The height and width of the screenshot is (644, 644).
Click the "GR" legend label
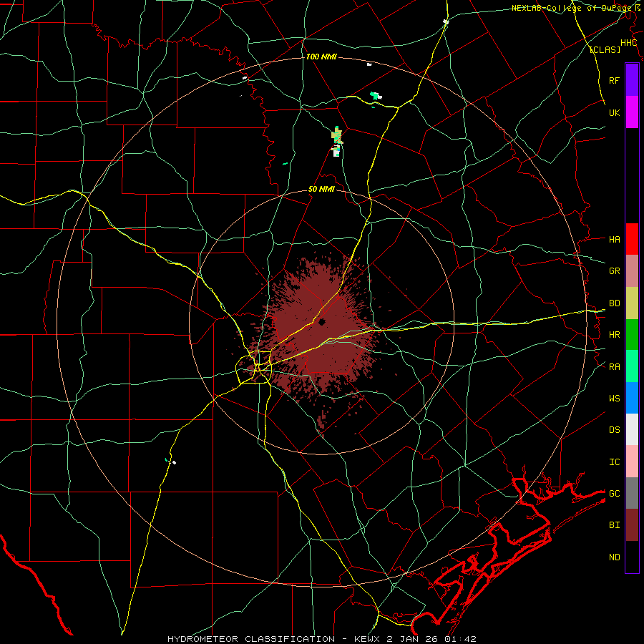(x=614, y=271)
